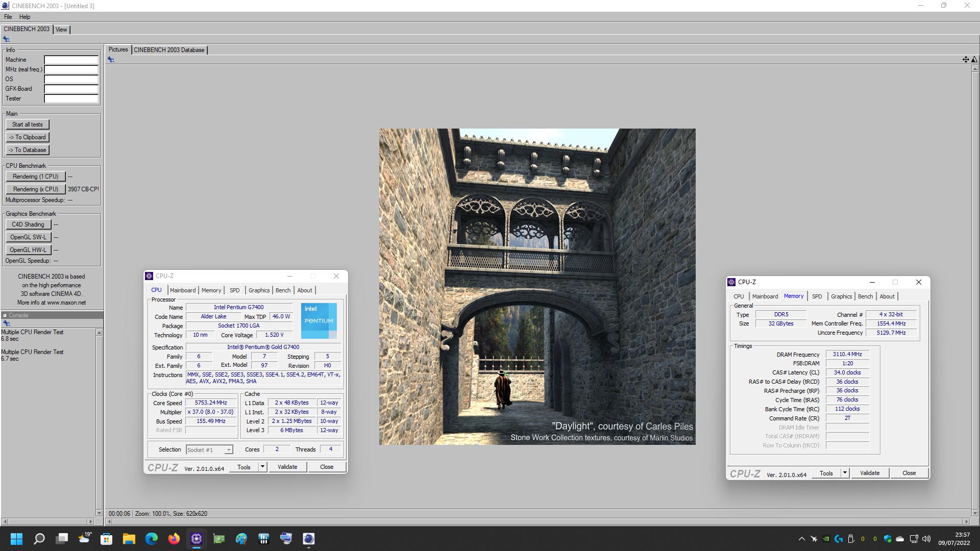Image resolution: width=980 pixels, height=551 pixels.
Task: Click the picture view's scroll-down arrow
Action: pos(975,513)
